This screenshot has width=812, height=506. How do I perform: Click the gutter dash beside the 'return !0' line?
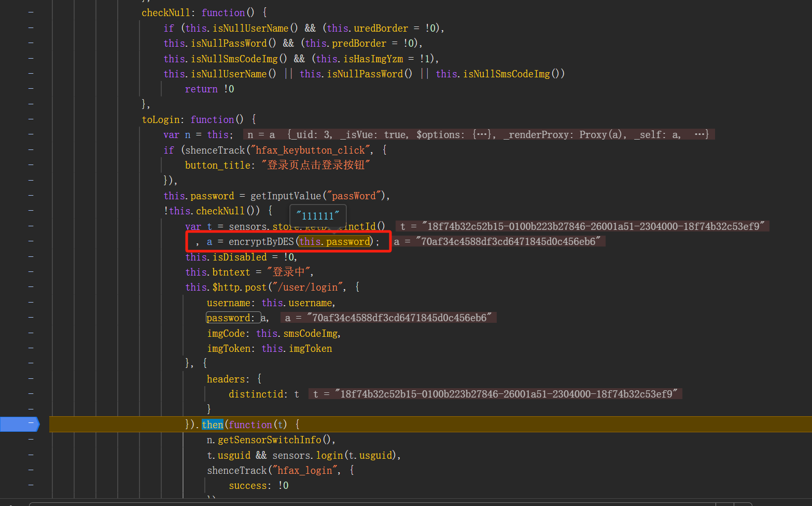[x=31, y=88]
